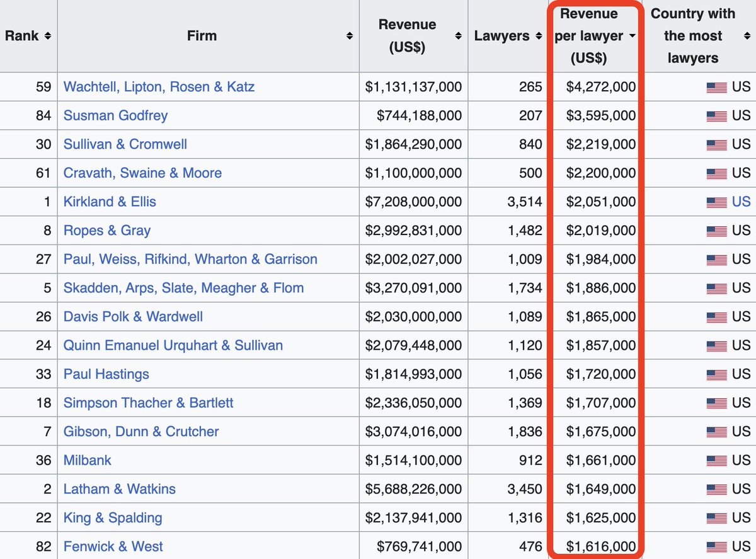
Task: Open Davis Polk & Wardwell link
Action: click(133, 316)
